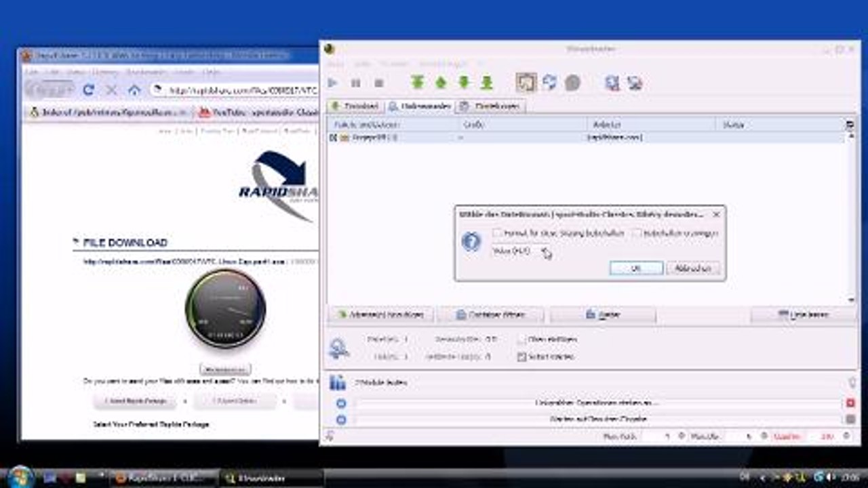The image size is (868, 488).
Task: Go to the browser home page icon
Action: coord(134,89)
